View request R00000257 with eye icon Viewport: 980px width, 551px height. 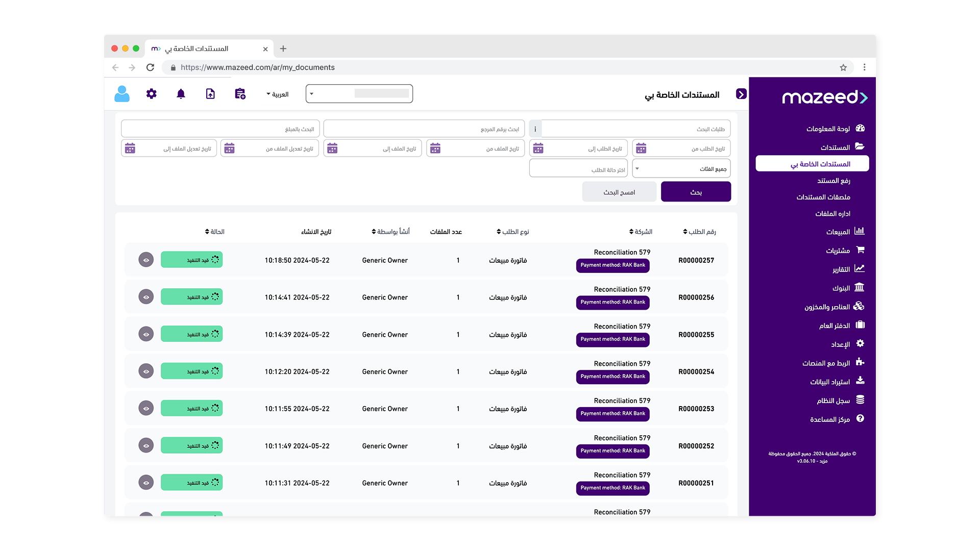(x=146, y=260)
